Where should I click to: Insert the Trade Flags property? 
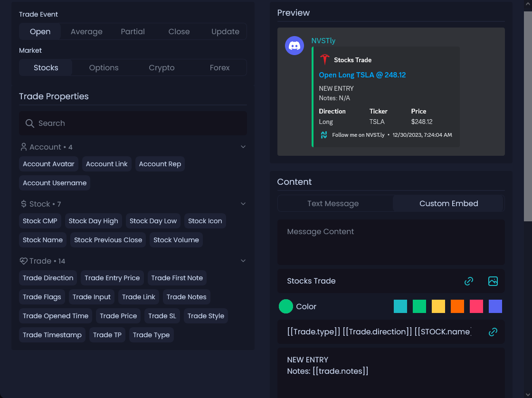click(42, 297)
